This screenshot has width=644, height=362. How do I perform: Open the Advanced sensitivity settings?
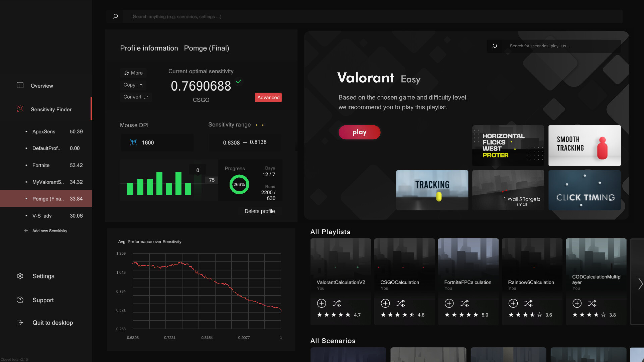tap(268, 97)
